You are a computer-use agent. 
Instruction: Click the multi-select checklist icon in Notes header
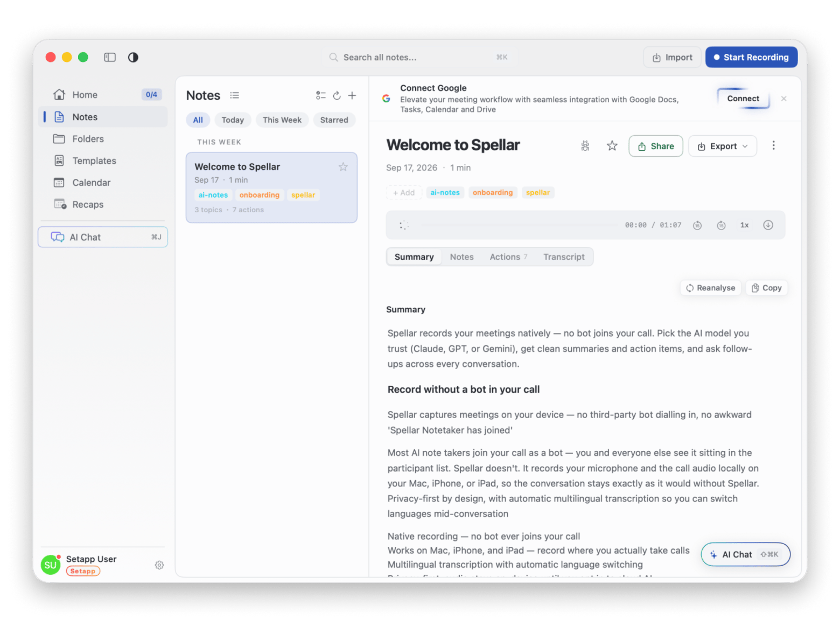click(x=321, y=95)
